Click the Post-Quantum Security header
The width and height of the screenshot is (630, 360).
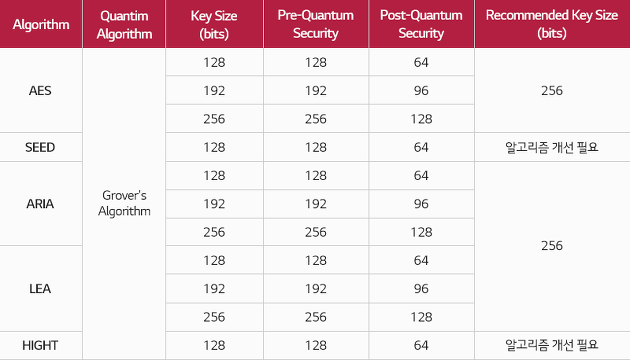coord(421,24)
